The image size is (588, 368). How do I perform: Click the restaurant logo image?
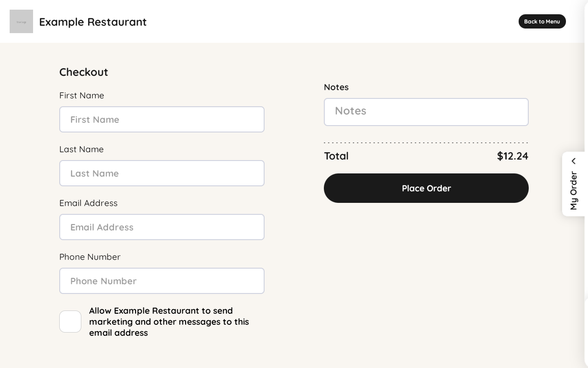[x=21, y=21]
